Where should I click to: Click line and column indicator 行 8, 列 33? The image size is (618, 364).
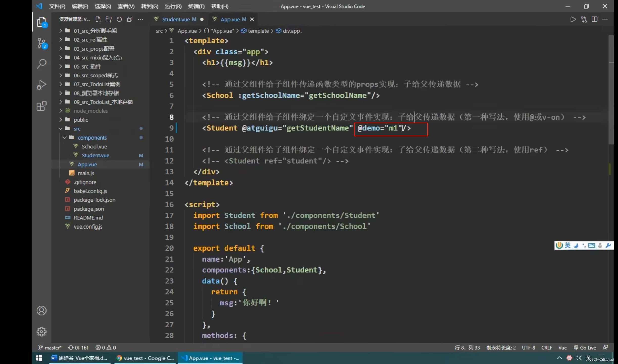coord(467,348)
